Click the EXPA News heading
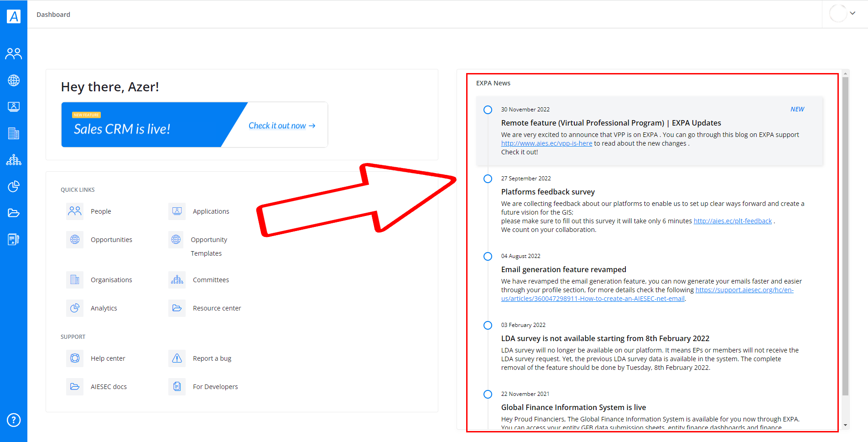Screen dimensions: 868x442 (493, 83)
